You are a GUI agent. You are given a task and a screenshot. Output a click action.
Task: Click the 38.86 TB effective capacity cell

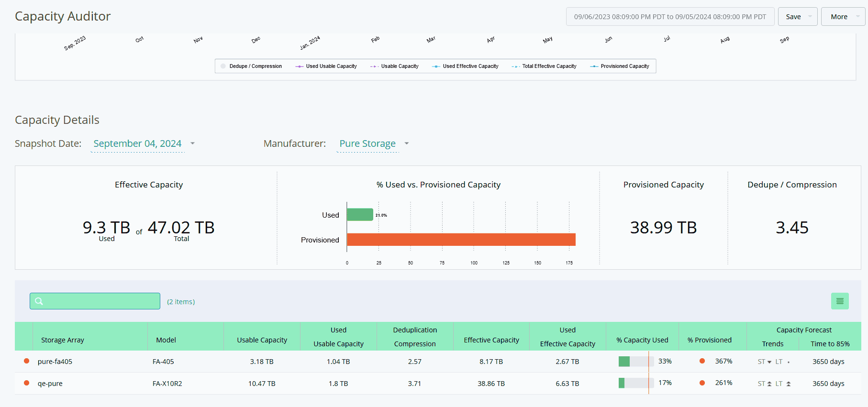click(491, 384)
